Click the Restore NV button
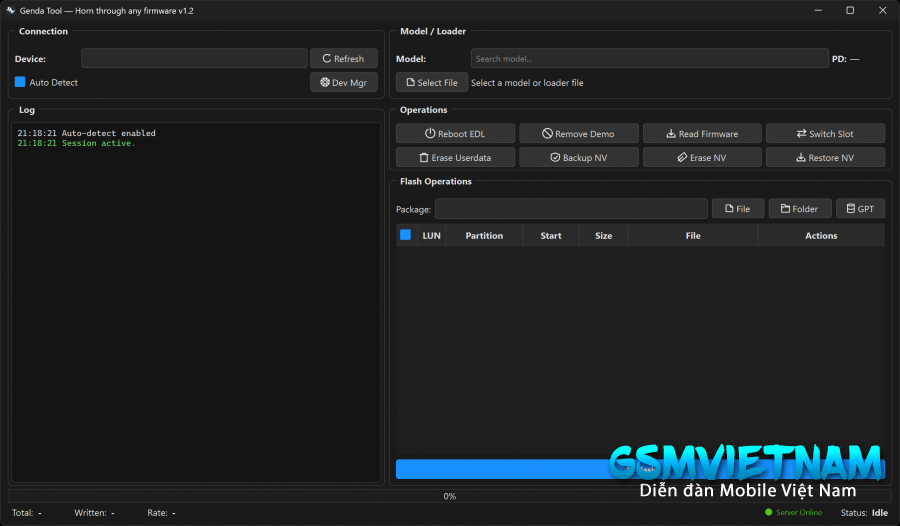 pyautogui.click(x=825, y=158)
